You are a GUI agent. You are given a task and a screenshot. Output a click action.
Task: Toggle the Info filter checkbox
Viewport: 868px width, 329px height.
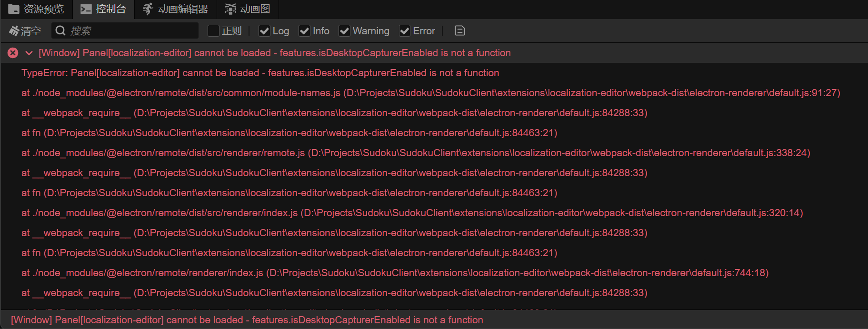coord(304,31)
